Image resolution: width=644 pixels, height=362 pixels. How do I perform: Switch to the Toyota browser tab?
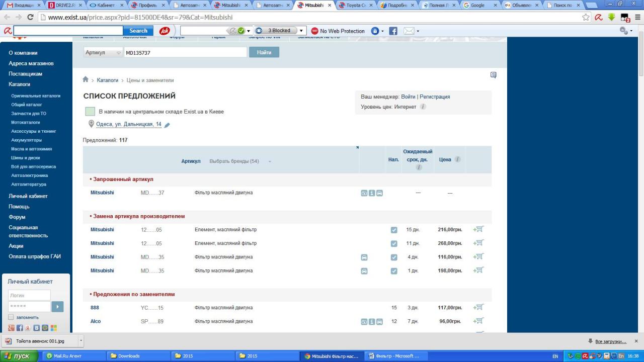356,5
